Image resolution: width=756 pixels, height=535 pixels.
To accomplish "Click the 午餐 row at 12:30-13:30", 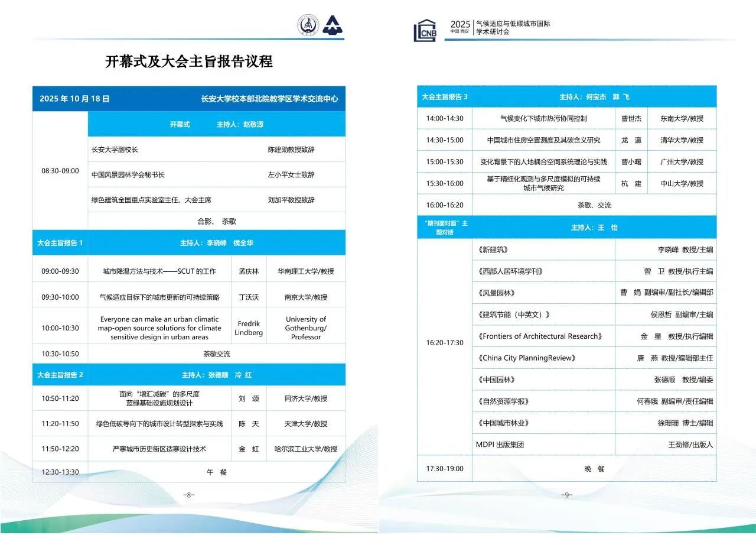I will pyautogui.click(x=216, y=472).
